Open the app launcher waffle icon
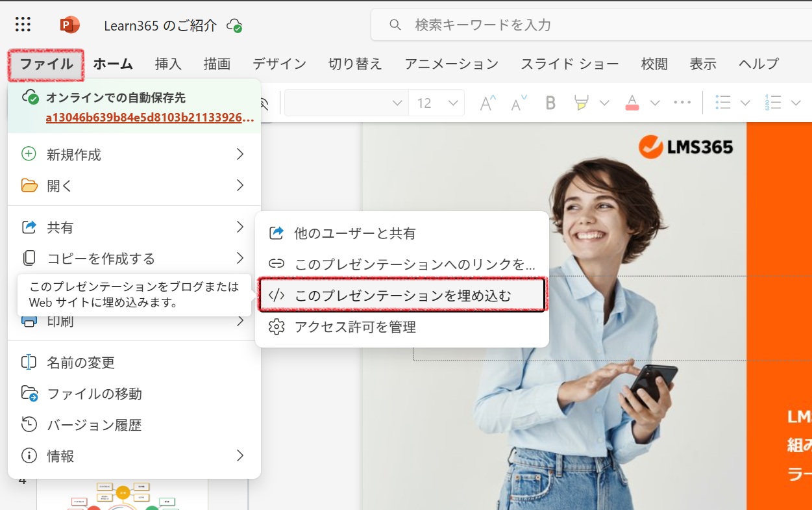The width and height of the screenshot is (812, 510). tap(23, 25)
